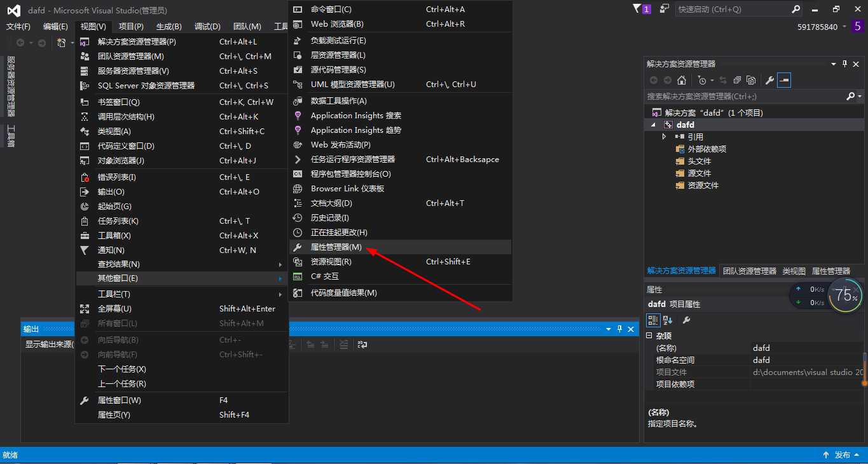The width and height of the screenshot is (868, 464).
Task: Toggle the preview selected items button in Solution Explorer
Action: (784, 80)
